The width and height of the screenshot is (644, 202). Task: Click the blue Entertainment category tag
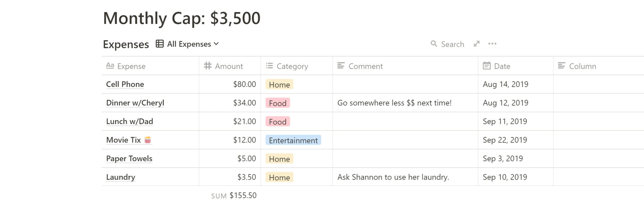tap(293, 140)
